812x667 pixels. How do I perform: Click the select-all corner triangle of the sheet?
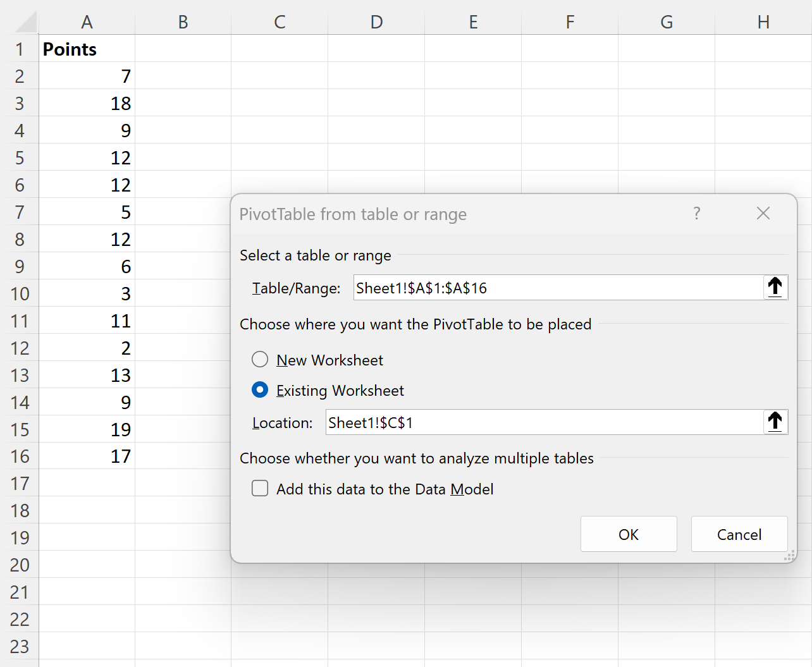(26, 22)
